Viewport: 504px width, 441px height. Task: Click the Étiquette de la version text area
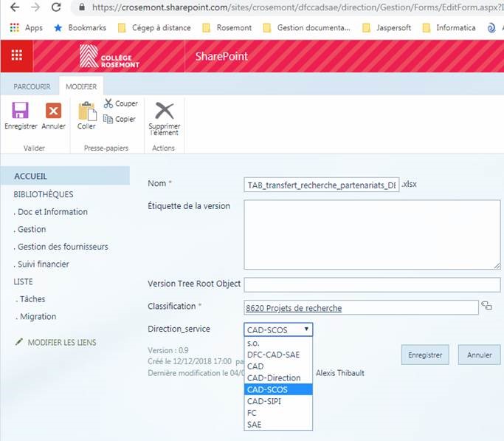372,234
